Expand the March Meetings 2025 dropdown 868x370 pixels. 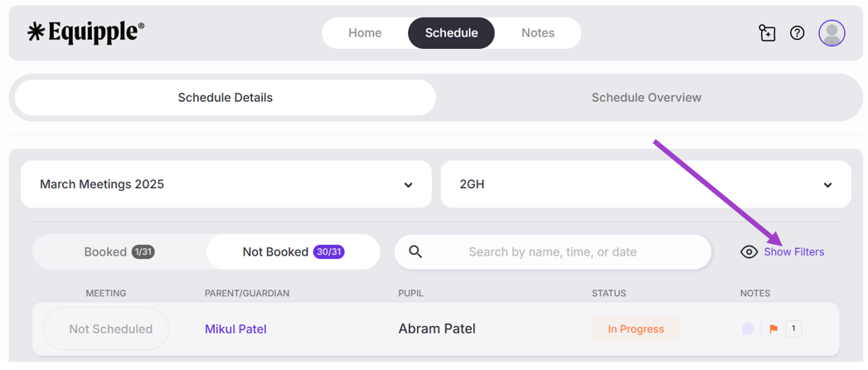tap(226, 184)
